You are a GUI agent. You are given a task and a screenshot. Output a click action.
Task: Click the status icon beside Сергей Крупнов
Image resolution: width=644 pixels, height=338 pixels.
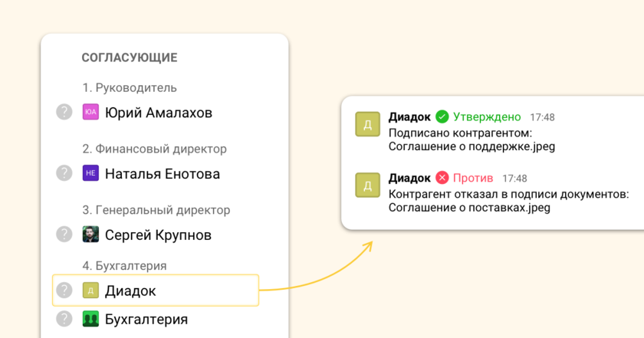pos(64,234)
